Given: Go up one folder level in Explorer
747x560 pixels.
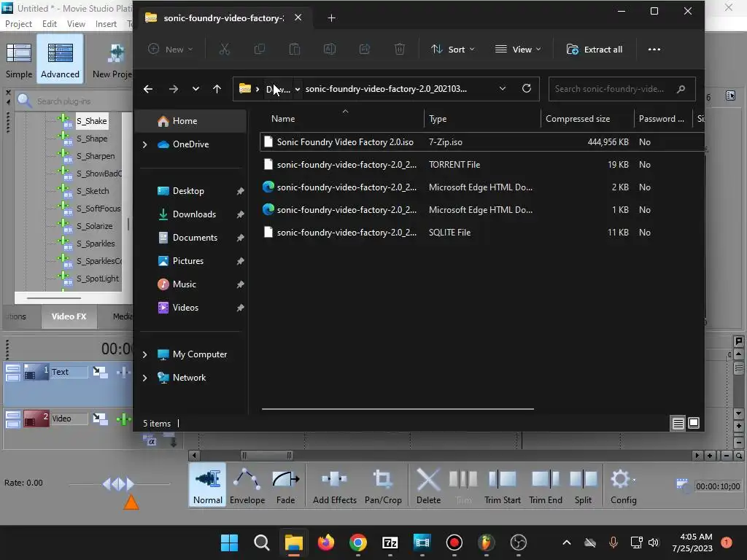Looking at the screenshot, I should coord(217,89).
